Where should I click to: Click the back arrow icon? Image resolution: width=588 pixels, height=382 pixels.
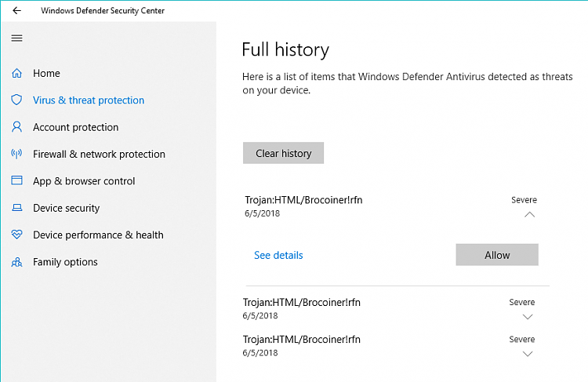coord(17,10)
